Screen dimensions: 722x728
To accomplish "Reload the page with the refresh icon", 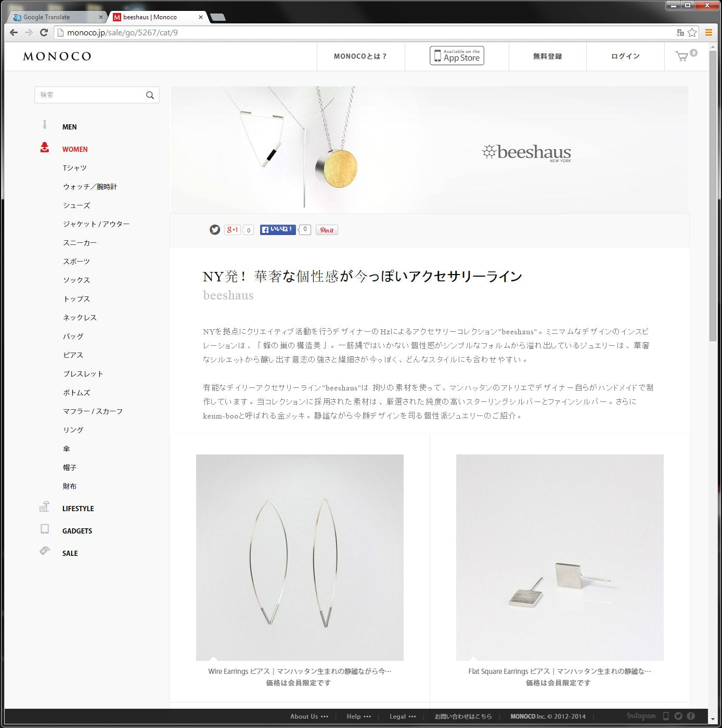I will pyautogui.click(x=44, y=32).
